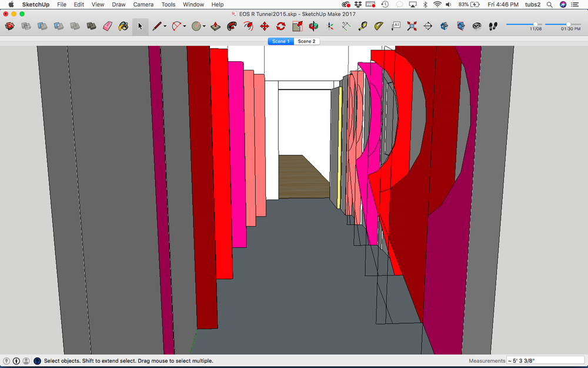The image size is (588, 368).
Task: Open the Tools menu
Action: 168,5
